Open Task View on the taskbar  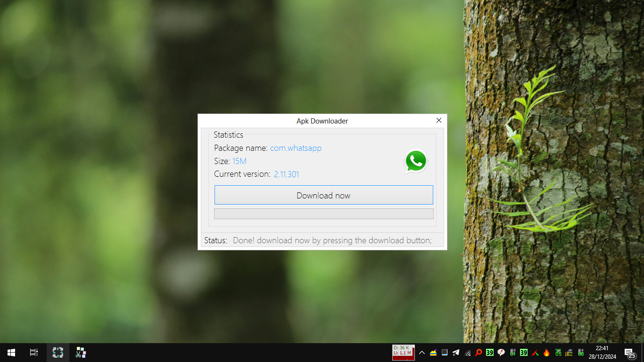tap(34, 353)
